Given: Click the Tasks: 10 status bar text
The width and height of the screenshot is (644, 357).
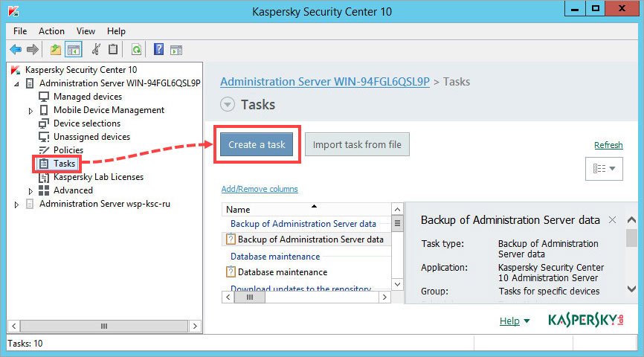Looking at the screenshot, I should point(25,344).
